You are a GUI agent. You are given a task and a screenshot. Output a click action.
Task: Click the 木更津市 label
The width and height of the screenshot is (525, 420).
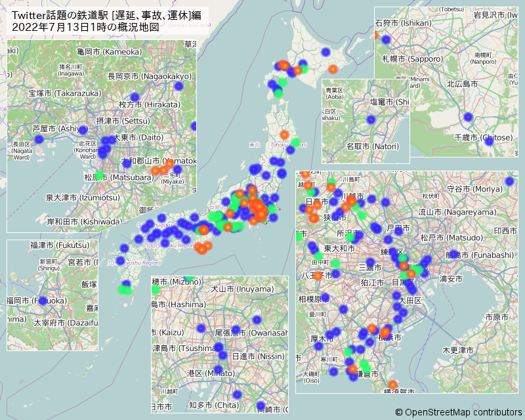click(458, 350)
